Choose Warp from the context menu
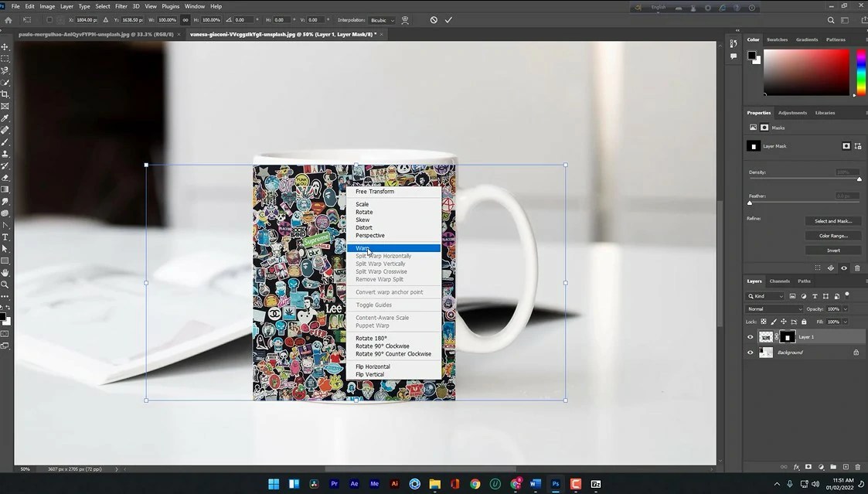The image size is (868, 494). (x=363, y=248)
